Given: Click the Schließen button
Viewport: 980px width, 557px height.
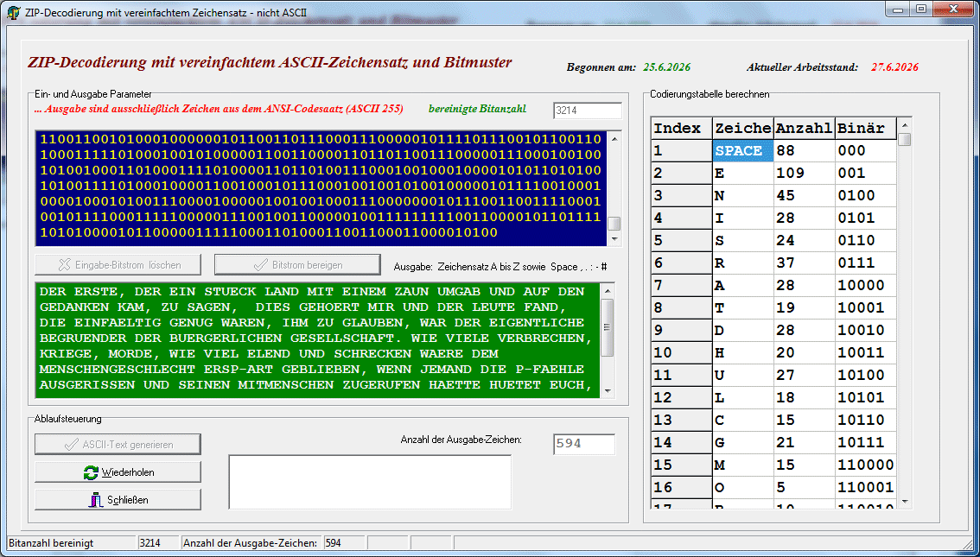Looking at the screenshot, I should pos(118,499).
